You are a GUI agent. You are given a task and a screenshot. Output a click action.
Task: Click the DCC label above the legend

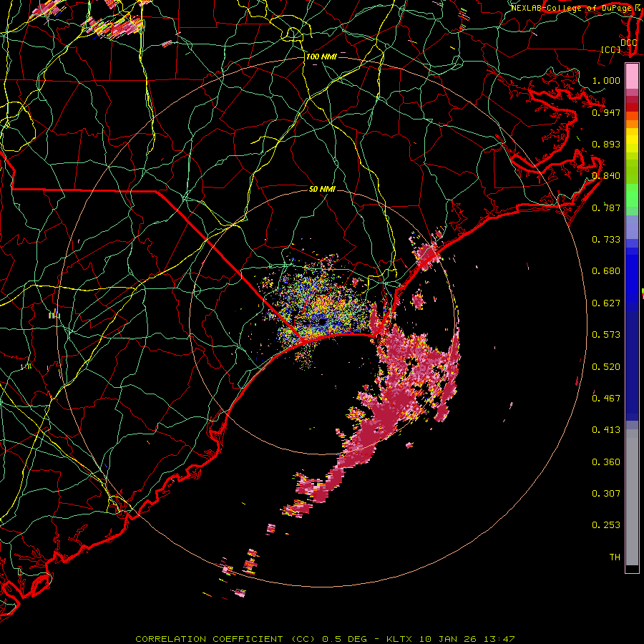pos(628,42)
